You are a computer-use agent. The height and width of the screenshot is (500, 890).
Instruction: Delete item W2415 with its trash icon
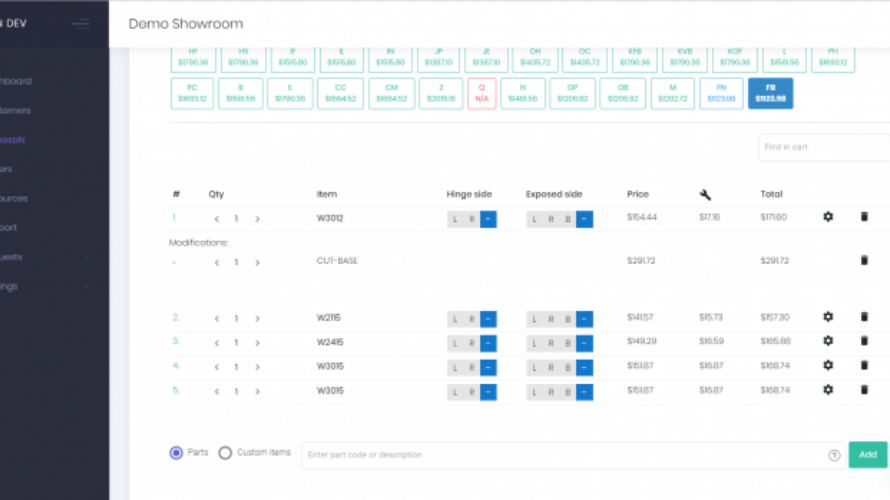pyautogui.click(x=864, y=341)
